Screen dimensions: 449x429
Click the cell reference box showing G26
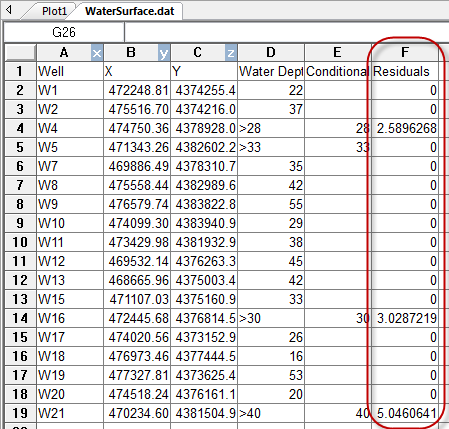pyautogui.click(x=64, y=32)
